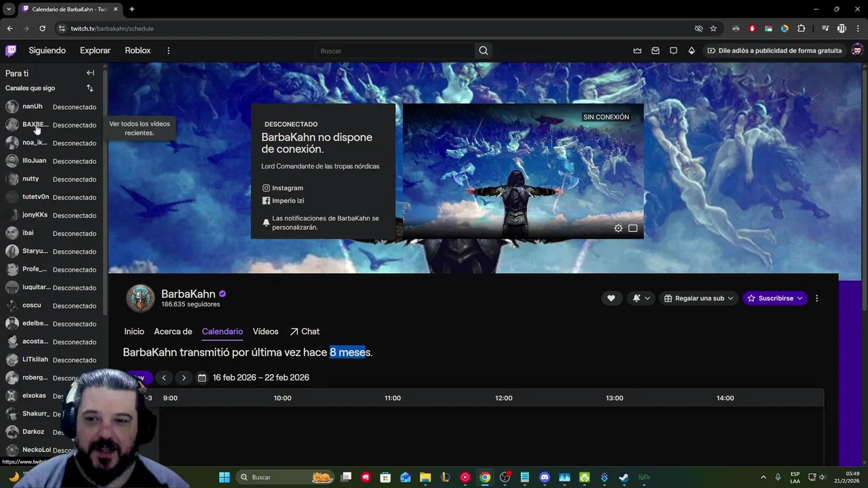Open File Explorer from the taskbar
This screenshot has height=488, width=868.
click(x=425, y=477)
